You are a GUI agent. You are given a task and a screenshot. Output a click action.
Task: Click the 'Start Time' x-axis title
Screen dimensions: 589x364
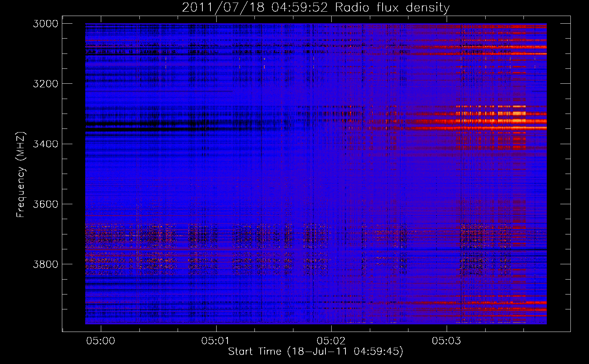pos(255,352)
